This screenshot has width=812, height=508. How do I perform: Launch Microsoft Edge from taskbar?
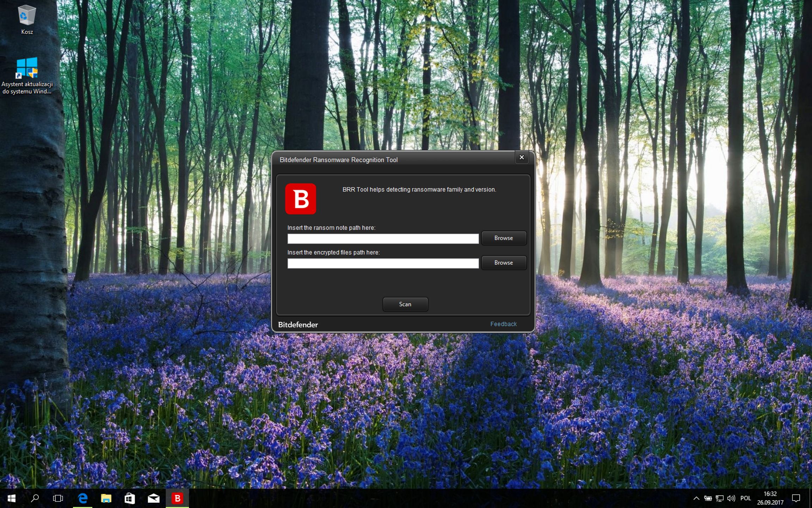click(x=82, y=498)
